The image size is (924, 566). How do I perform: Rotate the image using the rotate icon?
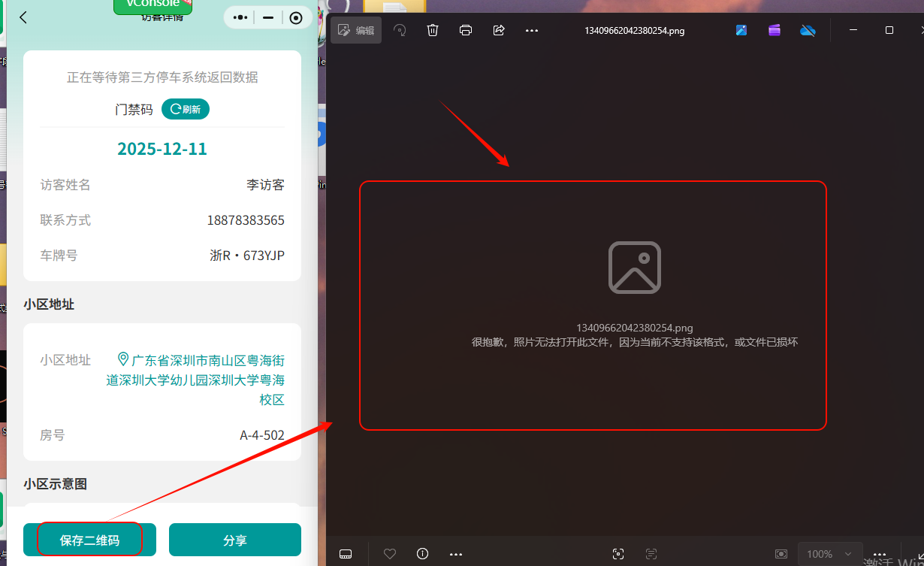(399, 30)
